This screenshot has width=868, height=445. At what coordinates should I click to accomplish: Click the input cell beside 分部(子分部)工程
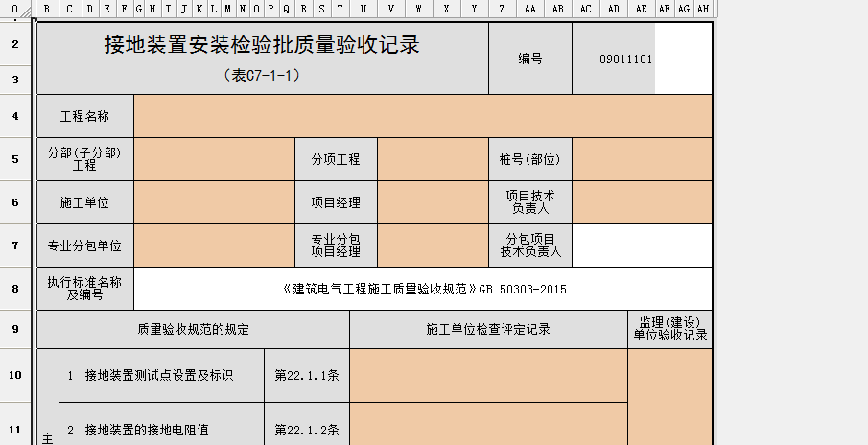click(x=214, y=159)
